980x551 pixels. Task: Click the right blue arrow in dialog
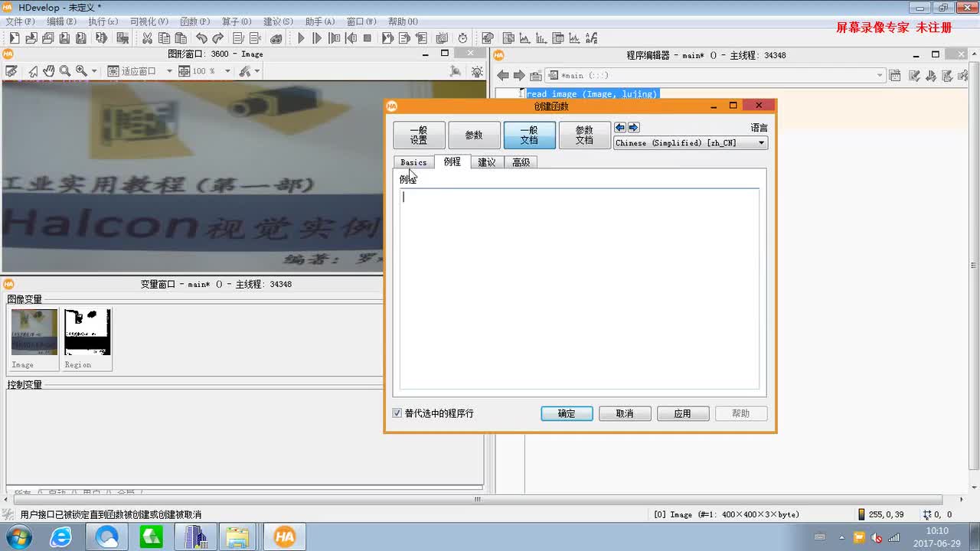[633, 128]
